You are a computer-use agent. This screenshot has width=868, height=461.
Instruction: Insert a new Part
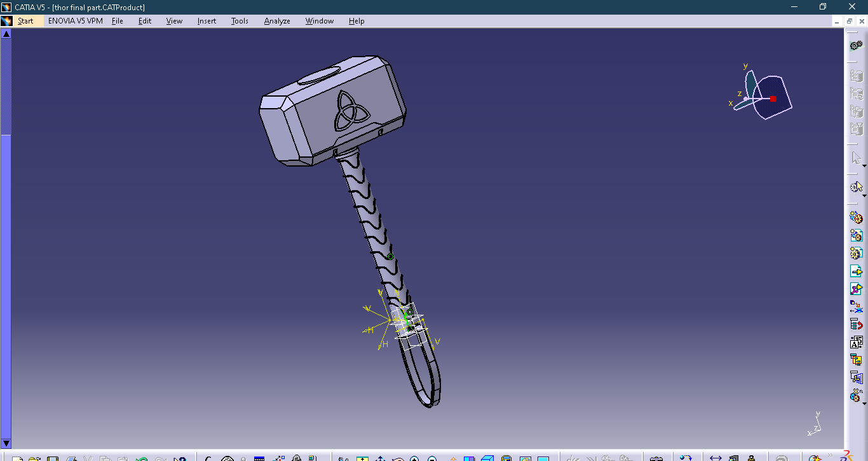[856, 254]
